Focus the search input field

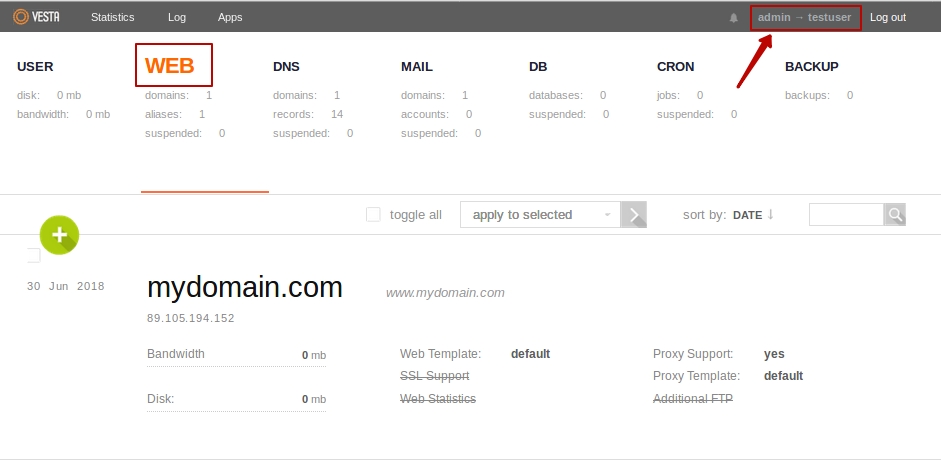click(x=845, y=214)
